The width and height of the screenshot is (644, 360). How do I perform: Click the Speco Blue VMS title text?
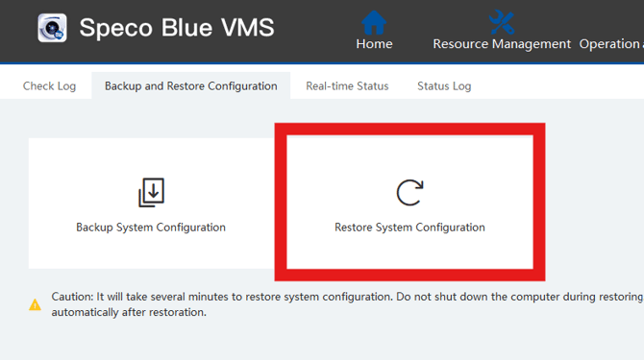(x=177, y=28)
